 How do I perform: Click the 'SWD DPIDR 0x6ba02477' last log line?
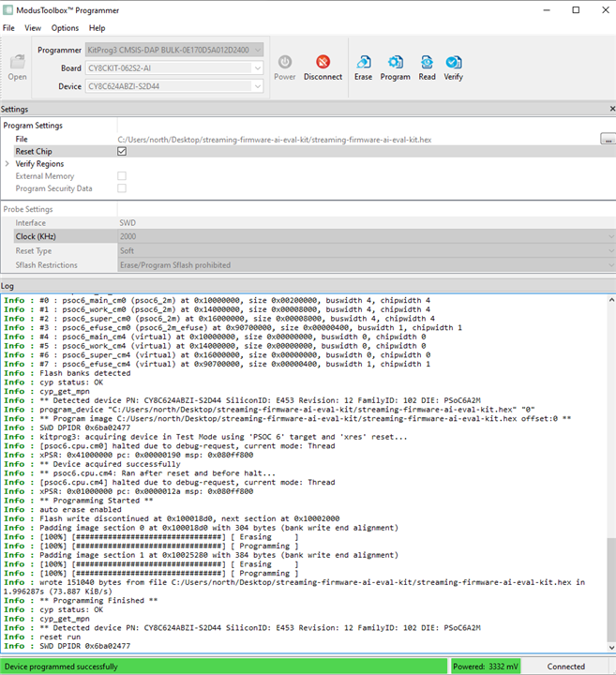click(84, 646)
